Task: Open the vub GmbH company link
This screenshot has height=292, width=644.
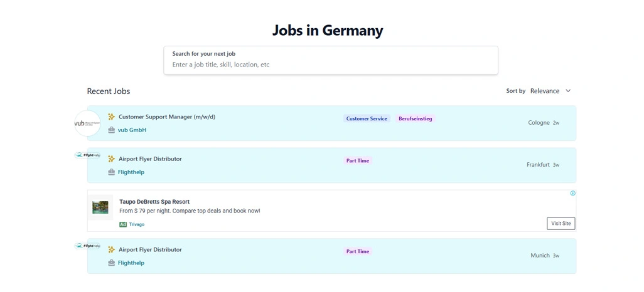Action: point(132,130)
